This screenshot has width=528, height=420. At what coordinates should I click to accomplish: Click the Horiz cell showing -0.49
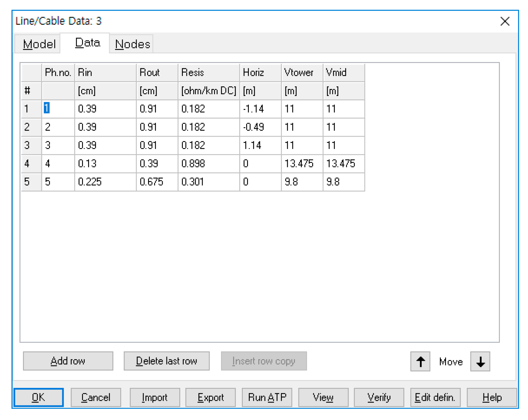click(x=260, y=127)
